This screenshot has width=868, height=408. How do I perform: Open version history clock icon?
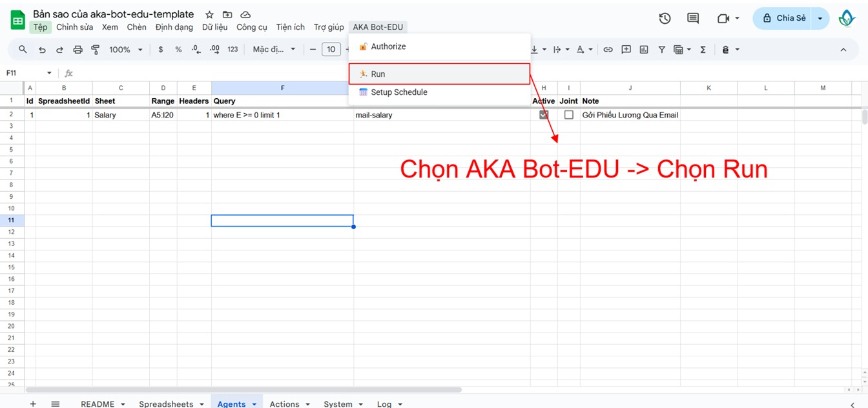665,19
